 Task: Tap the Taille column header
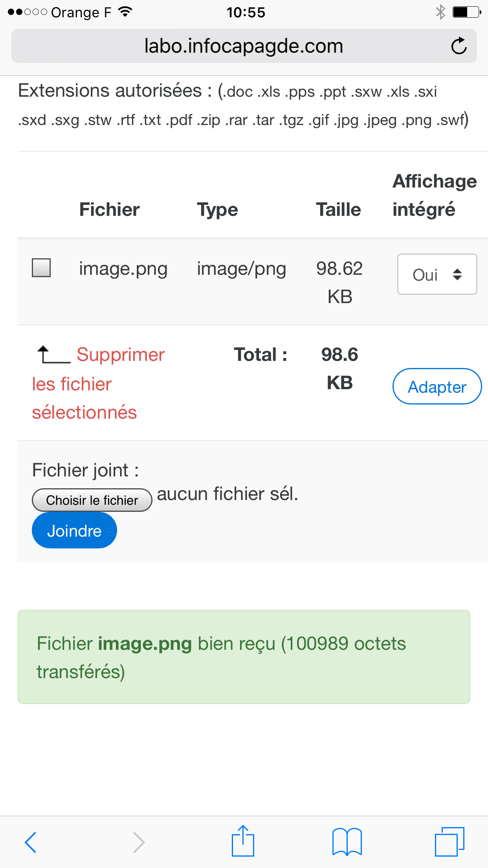pyautogui.click(x=338, y=209)
